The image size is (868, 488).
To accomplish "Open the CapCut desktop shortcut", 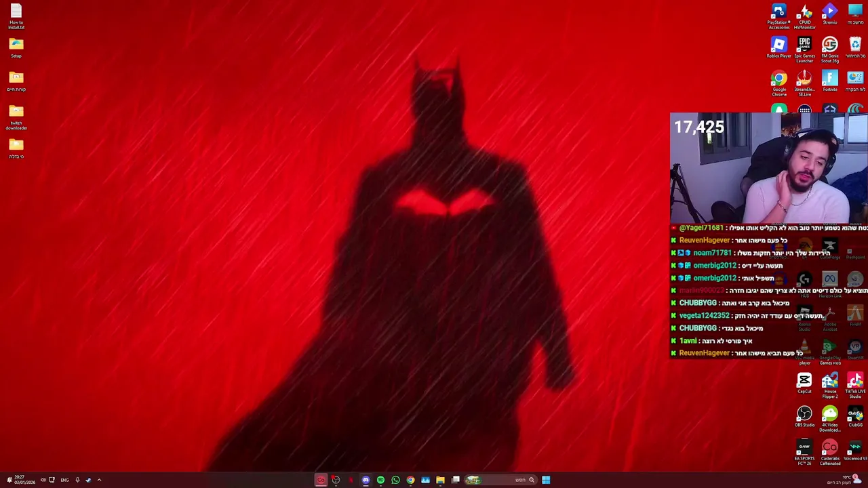I will (x=804, y=383).
